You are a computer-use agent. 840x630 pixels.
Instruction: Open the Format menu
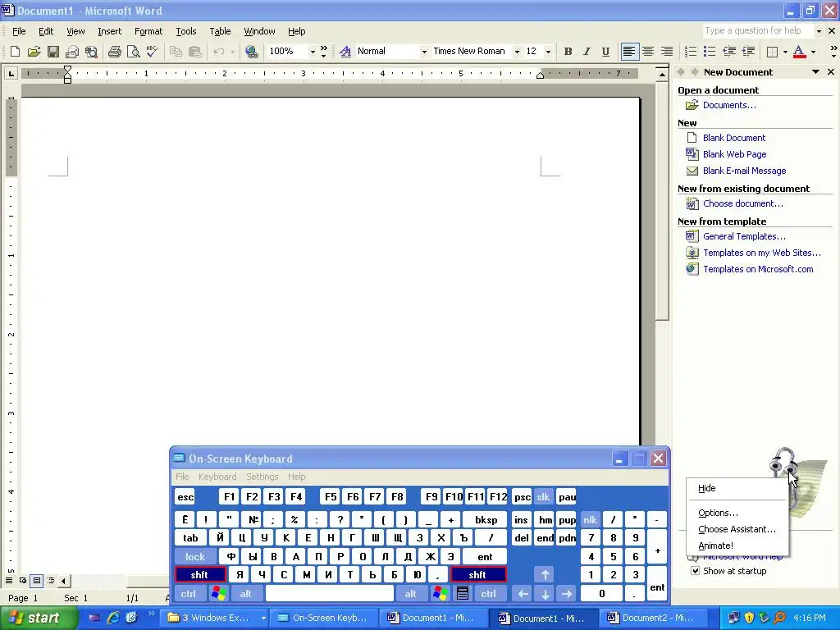click(x=148, y=31)
